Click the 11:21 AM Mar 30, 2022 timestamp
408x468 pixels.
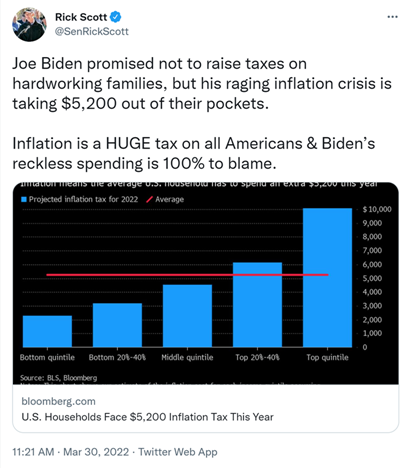click(x=71, y=452)
